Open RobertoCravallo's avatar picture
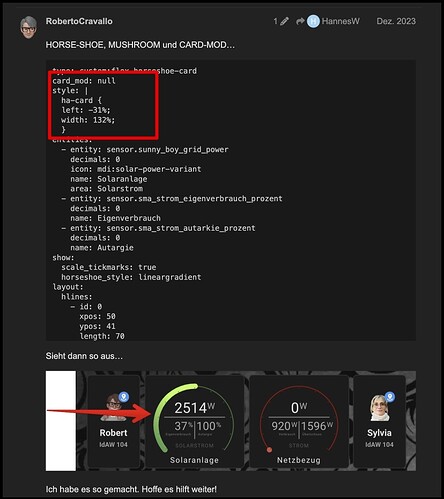Screen dimensions: 444x499 pyautogui.click(x=29, y=27)
